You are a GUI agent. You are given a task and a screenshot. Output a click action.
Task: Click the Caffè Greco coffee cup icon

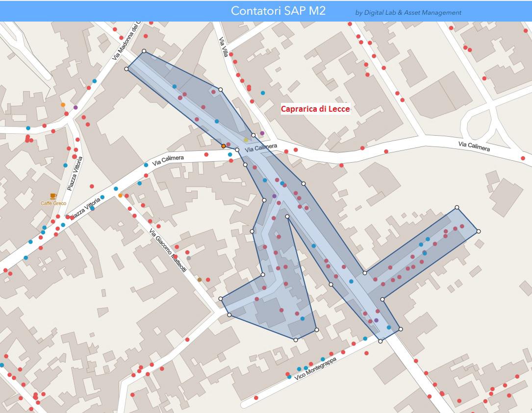(x=53, y=196)
